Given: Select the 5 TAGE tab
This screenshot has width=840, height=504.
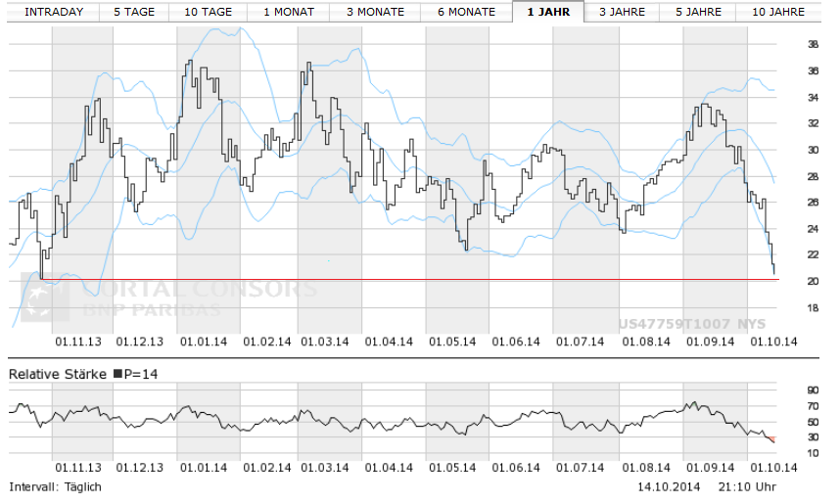Looking at the screenshot, I should click(x=134, y=12).
